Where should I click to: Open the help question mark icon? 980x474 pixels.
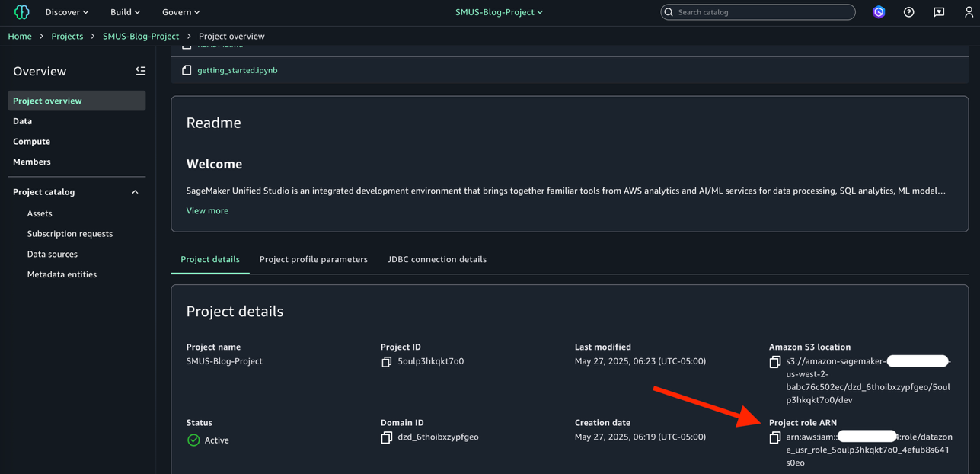pyautogui.click(x=908, y=12)
